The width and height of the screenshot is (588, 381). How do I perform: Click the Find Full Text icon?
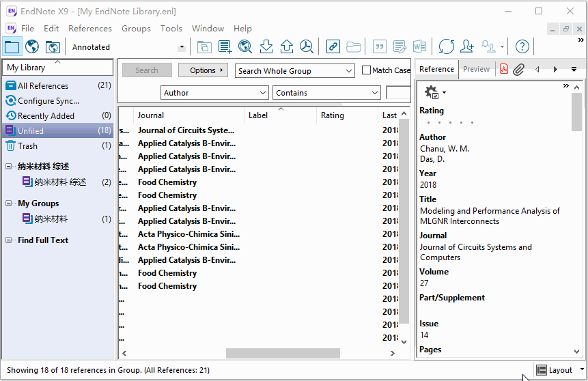pyautogui.click(x=307, y=47)
